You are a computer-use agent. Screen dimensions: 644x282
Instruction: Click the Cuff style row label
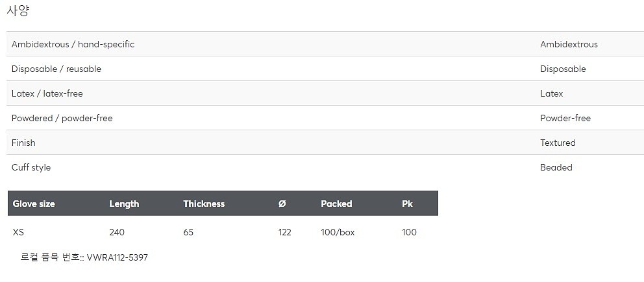31,167
